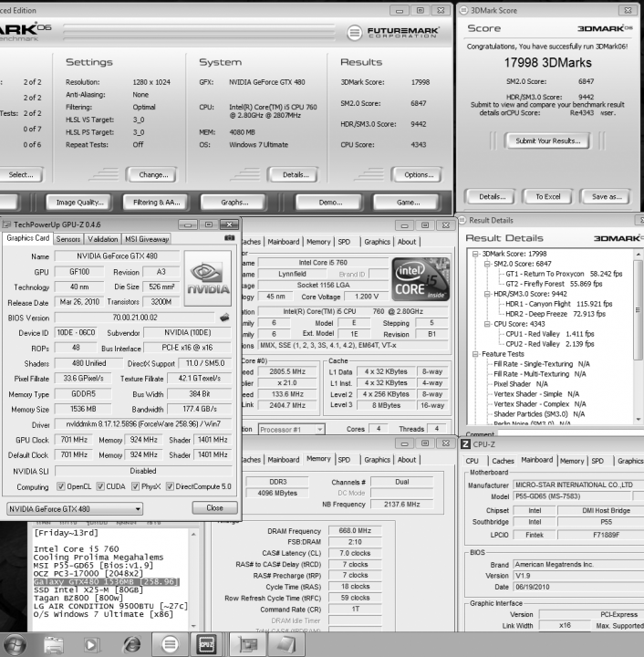Toggle the OpenCL checkbox
The height and width of the screenshot is (657, 644).
(x=61, y=486)
